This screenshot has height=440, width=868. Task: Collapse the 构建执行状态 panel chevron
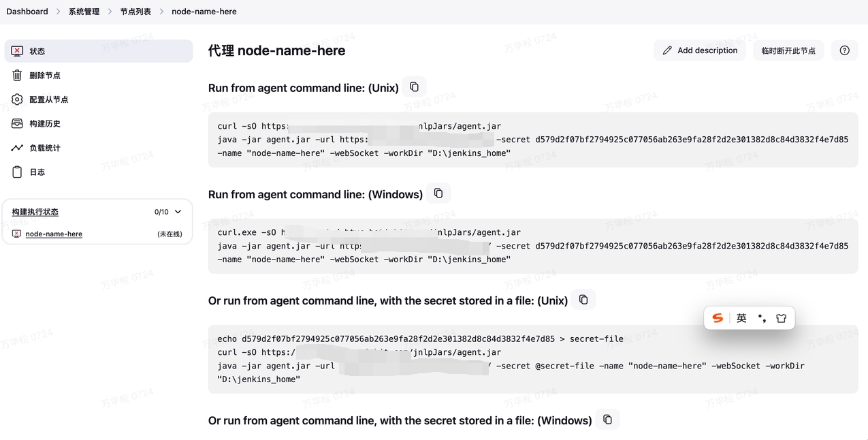(178, 212)
